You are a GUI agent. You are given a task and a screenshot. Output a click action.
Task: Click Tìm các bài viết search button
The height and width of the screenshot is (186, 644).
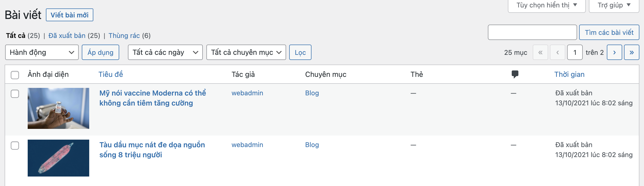[609, 33]
